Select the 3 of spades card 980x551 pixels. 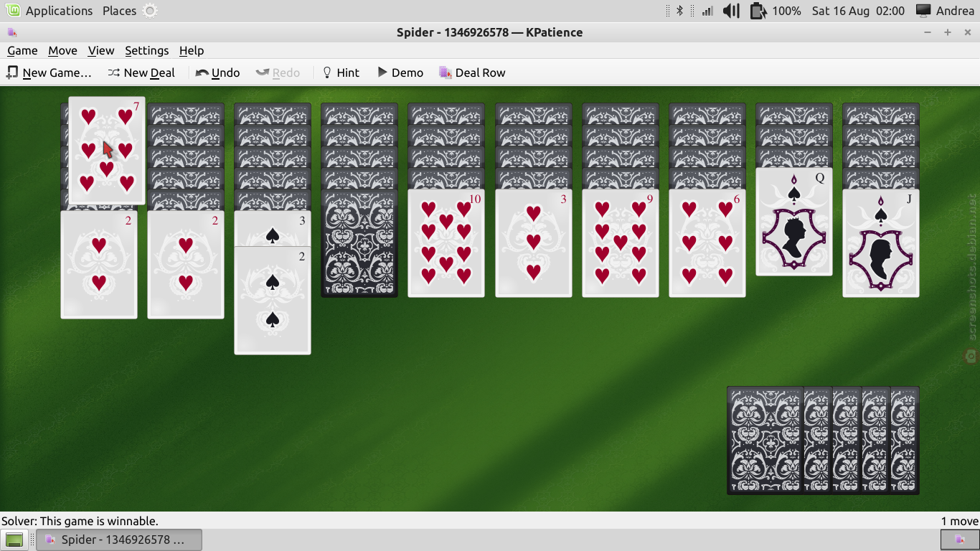tap(273, 227)
